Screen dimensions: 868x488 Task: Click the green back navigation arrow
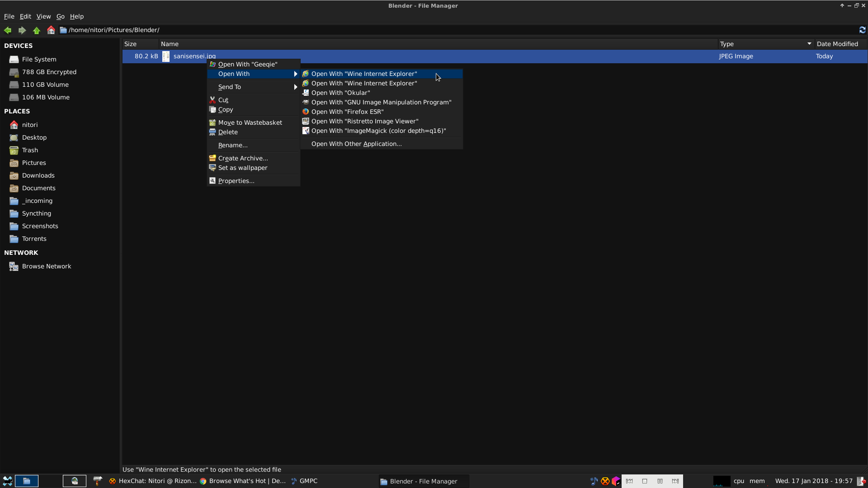coord(8,30)
